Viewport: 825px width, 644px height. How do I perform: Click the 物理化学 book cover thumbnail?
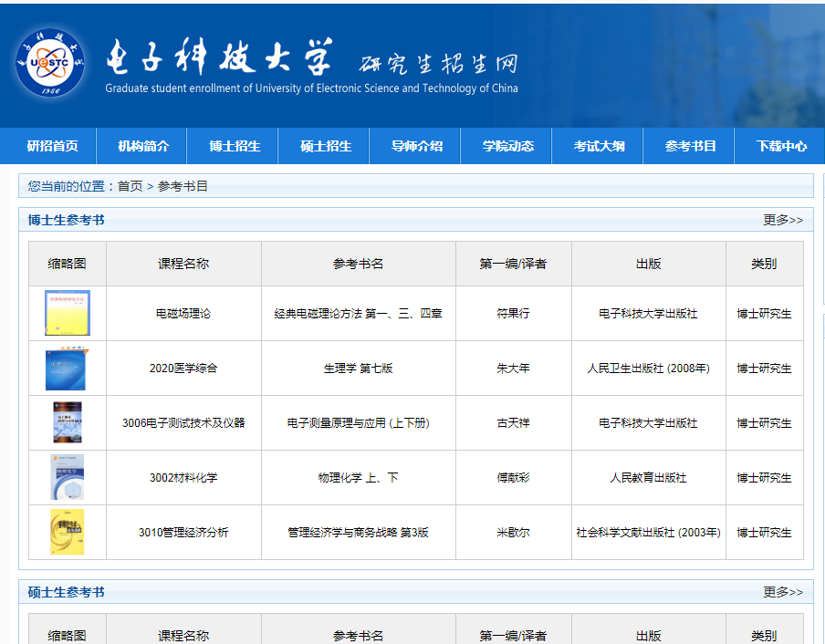click(x=68, y=477)
